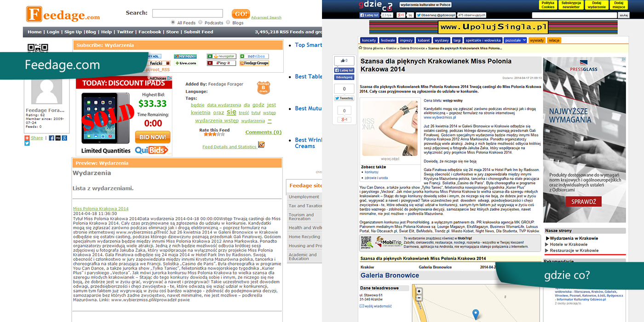Subscribe using the iPing-it badge
Image resolution: width=644 pixels, height=322 pixels.
tap(221, 63)
